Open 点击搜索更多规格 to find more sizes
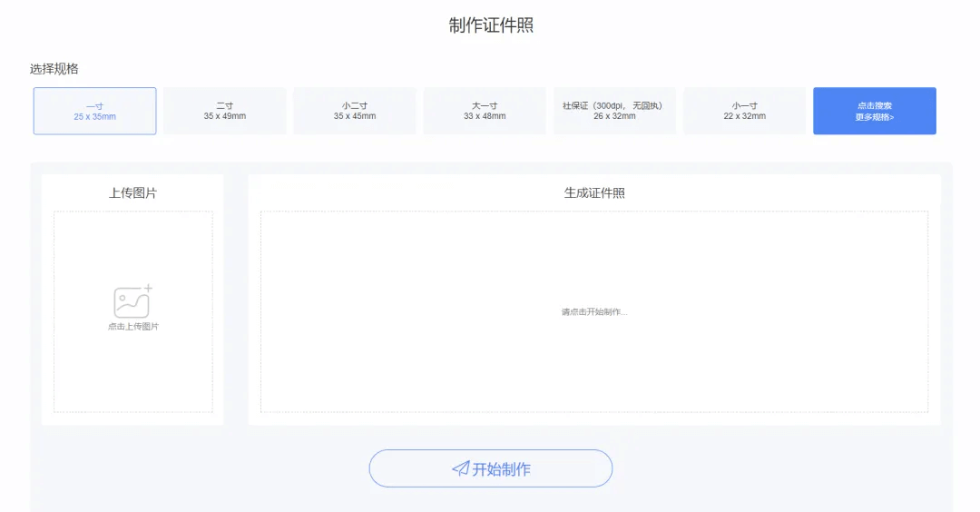Viewport: 980px width, 512px height. (874, 111)
